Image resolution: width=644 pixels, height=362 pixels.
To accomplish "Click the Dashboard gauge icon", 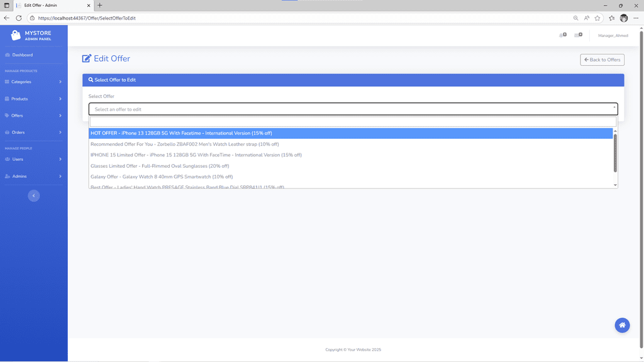I will (7, 55).
